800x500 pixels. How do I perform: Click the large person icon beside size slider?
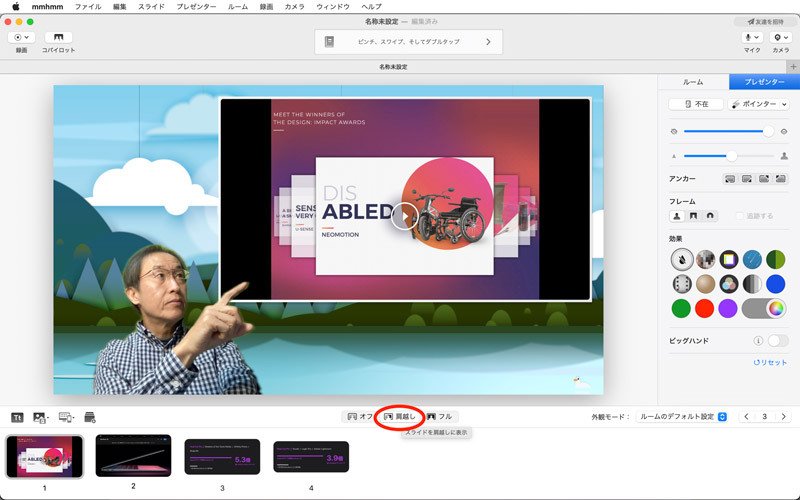(x=784, y=156)
